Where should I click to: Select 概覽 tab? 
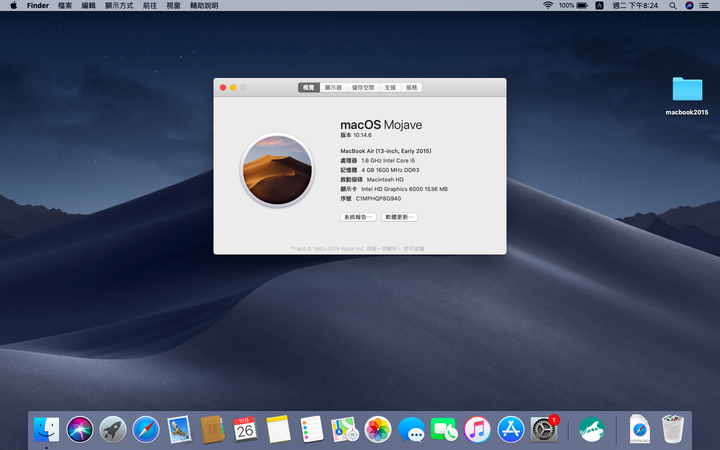[x=309, y=87]
